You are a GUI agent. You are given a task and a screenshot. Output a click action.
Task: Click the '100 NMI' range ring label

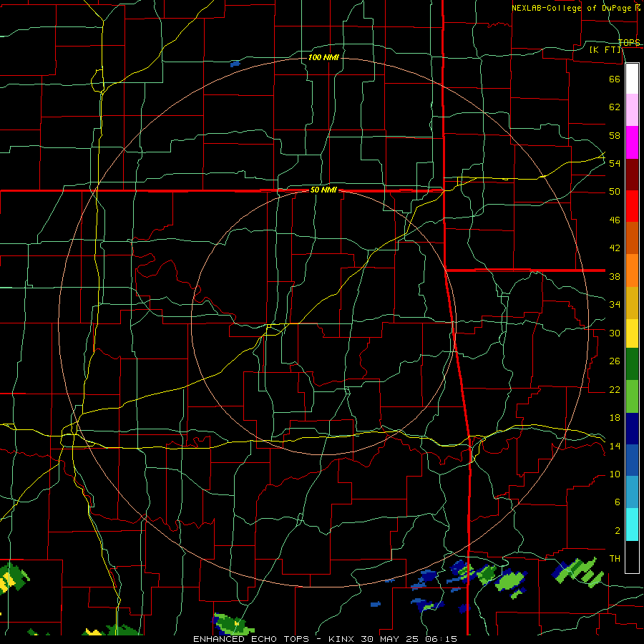click(323, 57)
